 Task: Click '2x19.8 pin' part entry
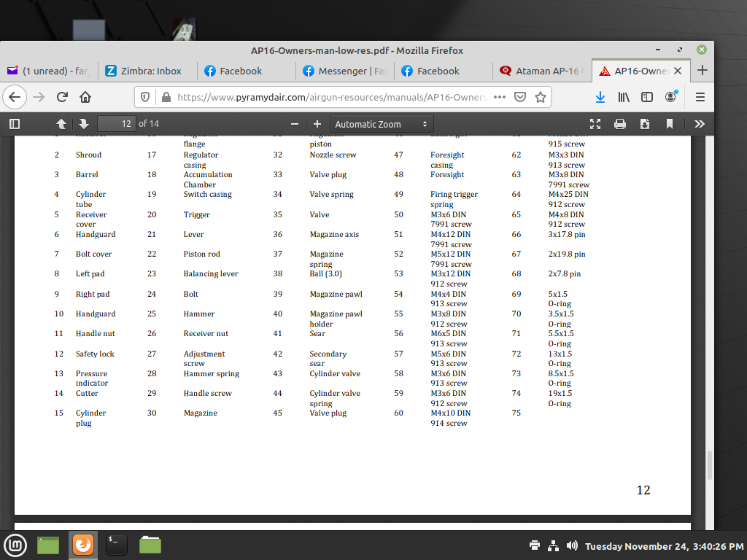[x=566, y=254]
